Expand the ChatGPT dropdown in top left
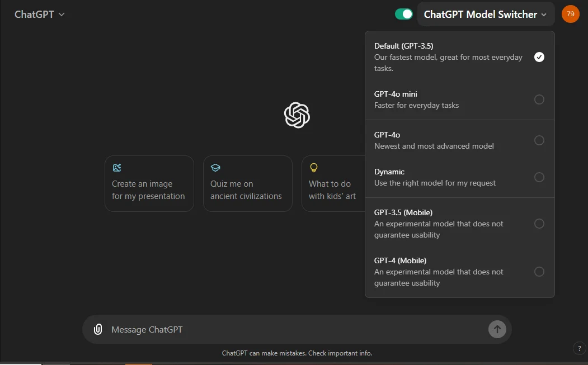588x365 pixels. tap(39, 14)
